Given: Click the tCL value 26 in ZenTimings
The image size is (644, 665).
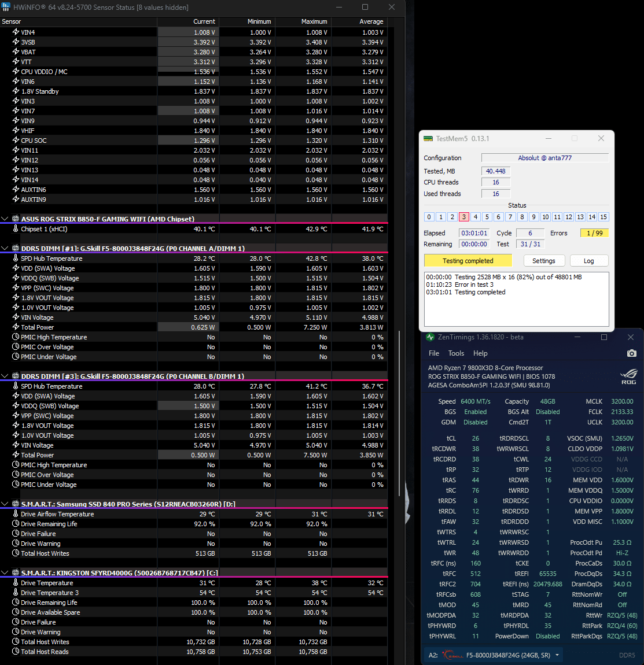Looking at the screenshot, I should (475, 438).
